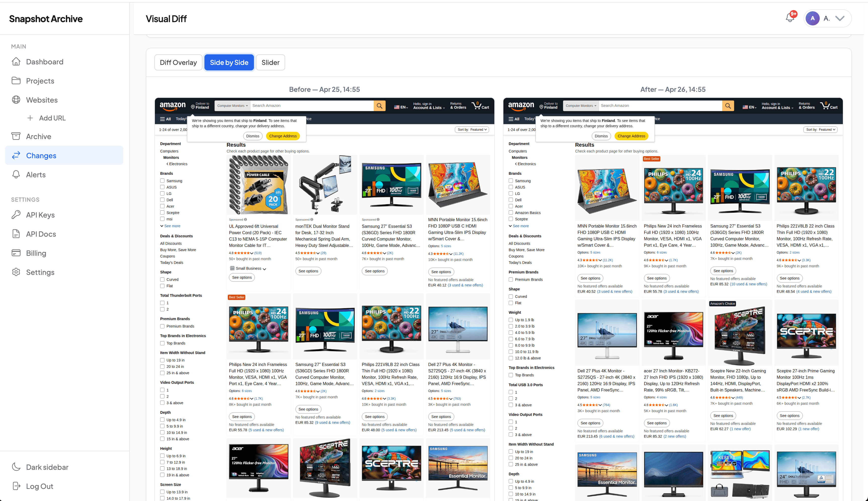Open Sort by Featured dropdown in Before view
Viewport: 868px width, 501px height.
472,130
